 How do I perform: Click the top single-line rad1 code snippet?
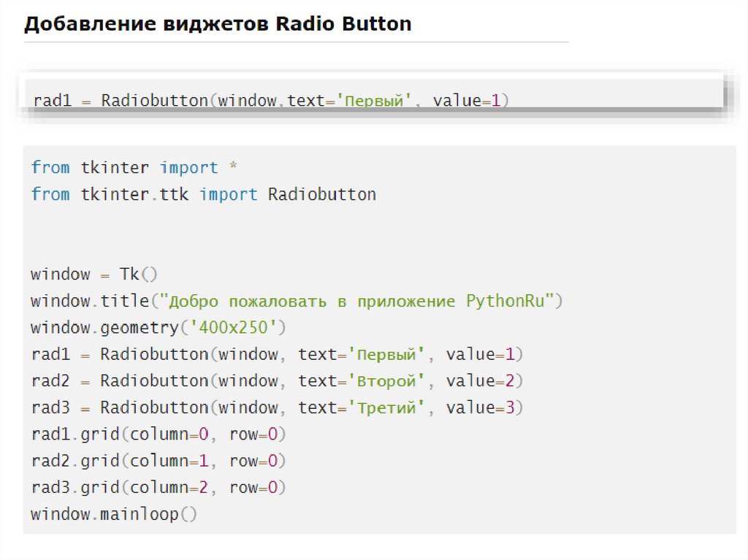click(x=270, y=100)
